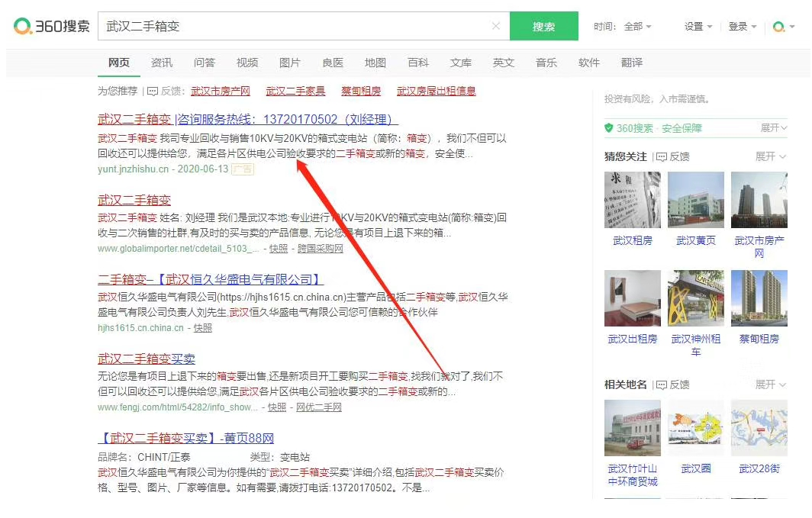Click the feedback icon next to 猜您关注

662,157
